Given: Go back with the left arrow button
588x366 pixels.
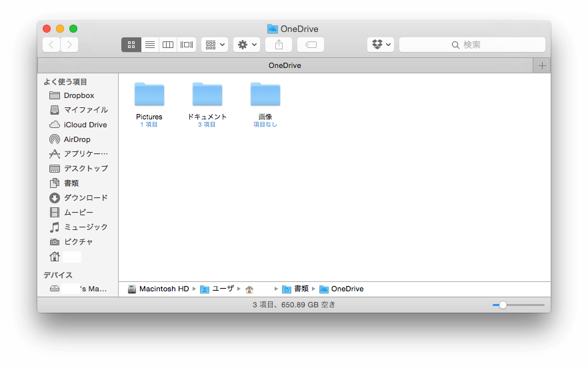Looking at the screenshot, I should pyautogui.click(x=51, y=45).
